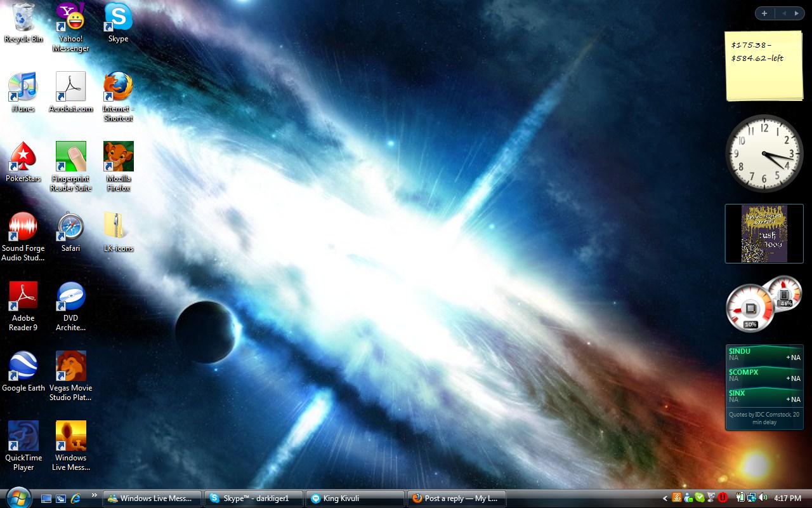Open the Recycle Bin desktop icon

[23, 18]
